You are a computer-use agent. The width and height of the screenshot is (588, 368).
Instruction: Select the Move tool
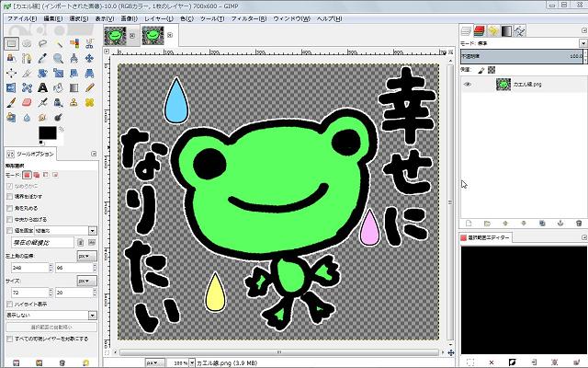click(89, 58)
